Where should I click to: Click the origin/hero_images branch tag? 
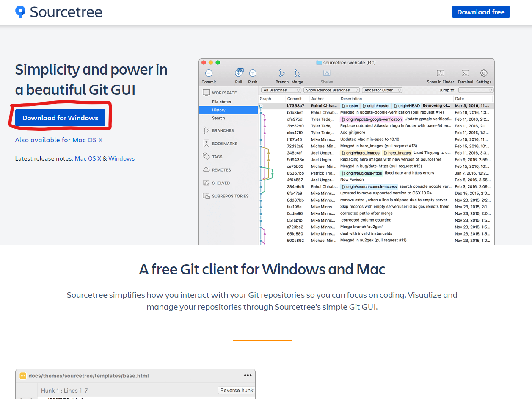[x=361, y=153]
